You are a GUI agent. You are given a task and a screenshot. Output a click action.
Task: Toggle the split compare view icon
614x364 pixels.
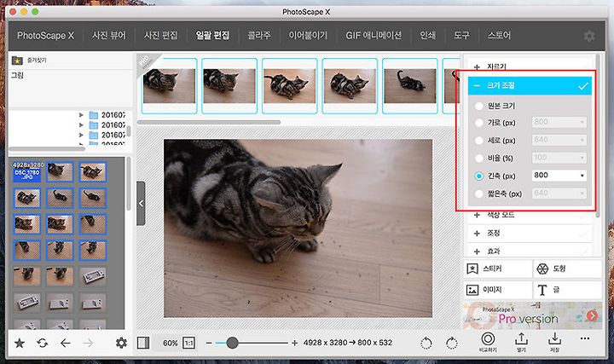click(143, 343)
